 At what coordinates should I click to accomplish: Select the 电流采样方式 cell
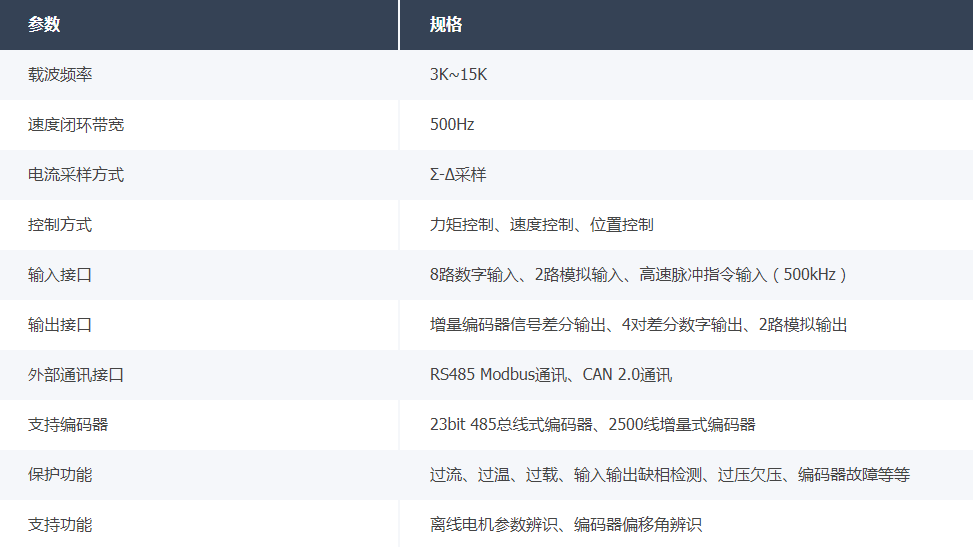(199, 175)
